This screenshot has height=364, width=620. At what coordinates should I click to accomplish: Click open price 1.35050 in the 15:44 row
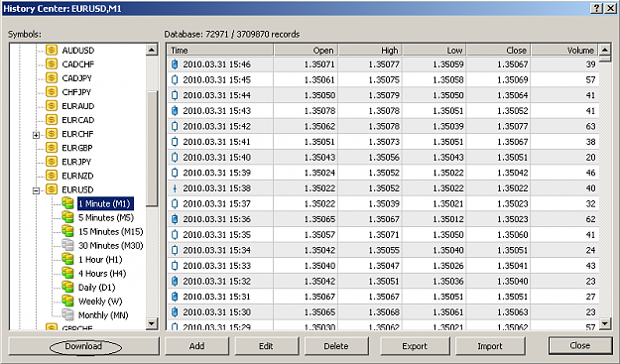tap(319, 95)
